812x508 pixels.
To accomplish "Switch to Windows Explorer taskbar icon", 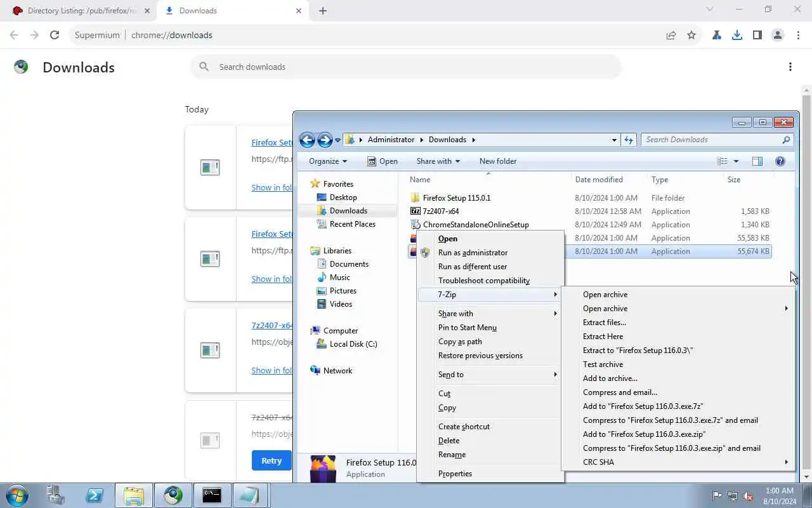I will tap(134, 495).
